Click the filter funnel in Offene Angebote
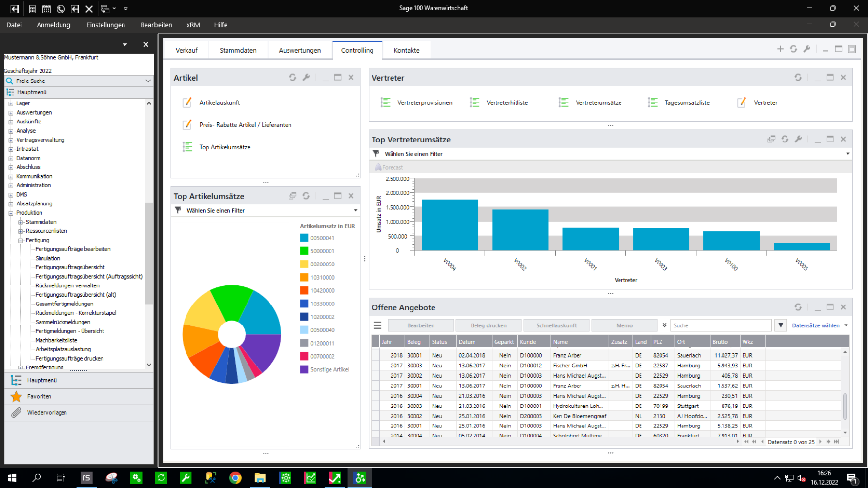 coord(781,325)
